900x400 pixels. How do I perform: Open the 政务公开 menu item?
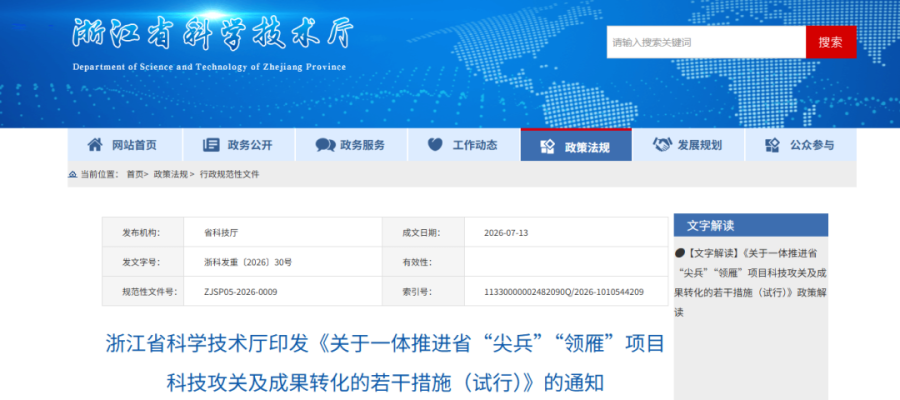click(238, 145)
